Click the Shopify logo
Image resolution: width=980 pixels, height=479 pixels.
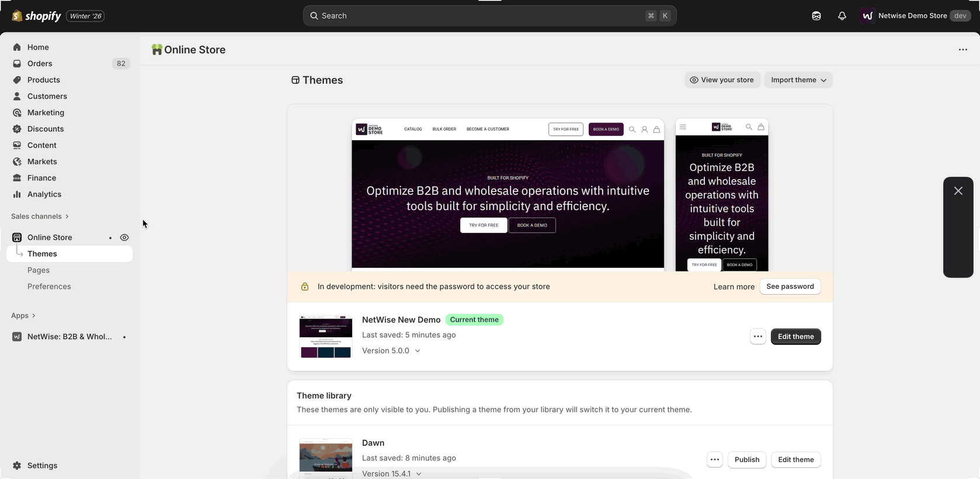coord(36,16)
